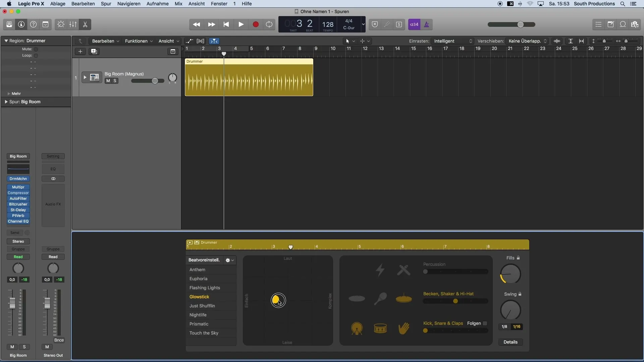Drag the complexity/loudness position puck
The width and height of the screenshot is (644, 362).
point(277,300)
